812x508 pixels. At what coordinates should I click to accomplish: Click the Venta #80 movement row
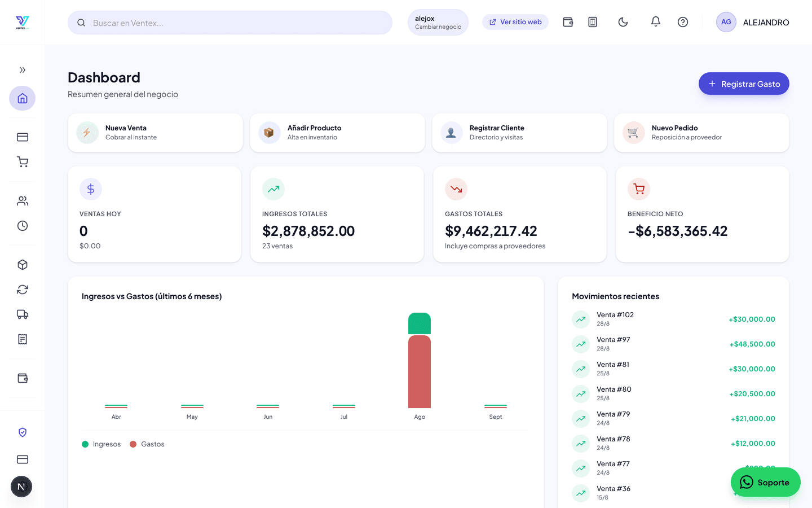click(673, 394)
